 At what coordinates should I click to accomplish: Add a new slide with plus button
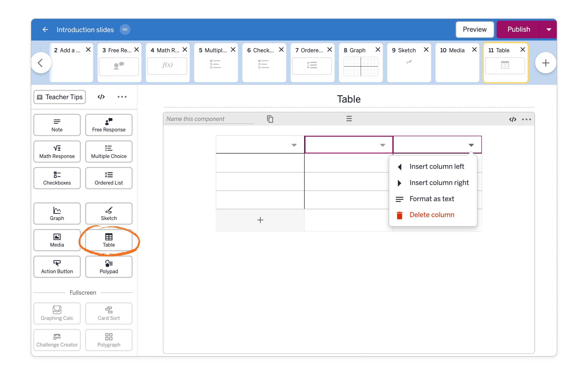coord(546,63)
